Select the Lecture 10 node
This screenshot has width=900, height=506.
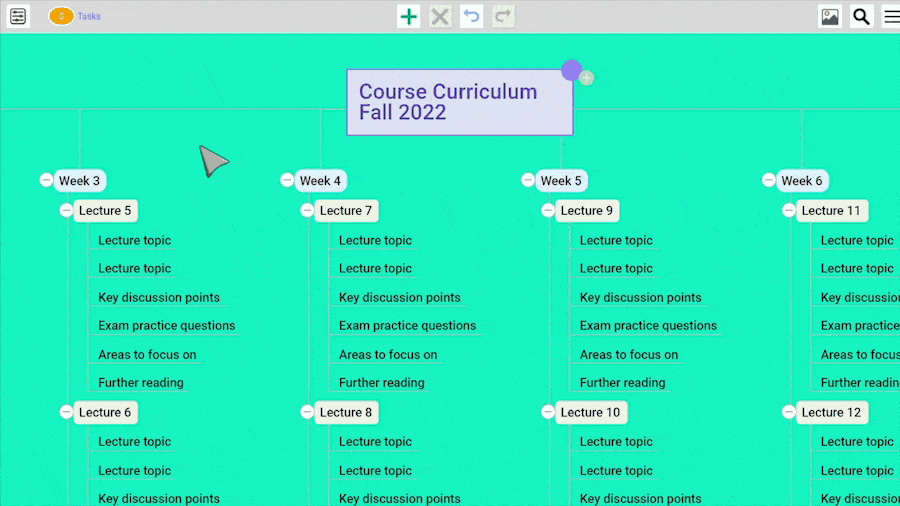click(x=591, y=412)
